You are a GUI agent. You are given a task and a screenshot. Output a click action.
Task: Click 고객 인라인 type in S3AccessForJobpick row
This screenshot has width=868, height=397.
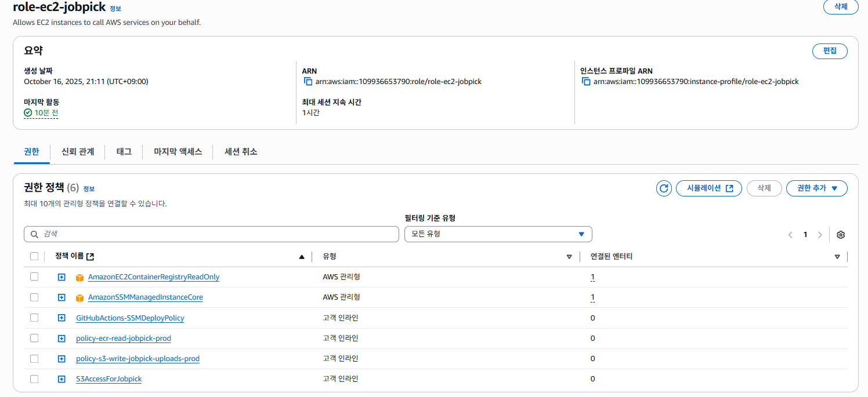[x=341, y=379]
